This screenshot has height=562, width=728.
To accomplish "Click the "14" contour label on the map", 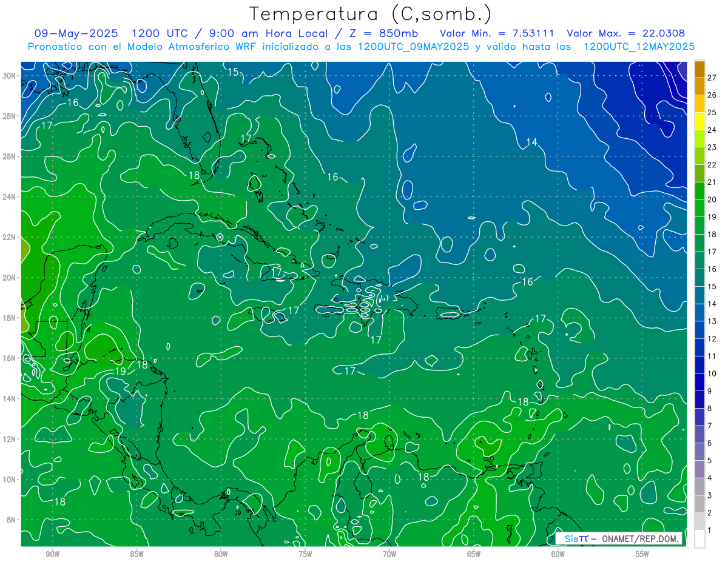I will [x=531, y=142].
